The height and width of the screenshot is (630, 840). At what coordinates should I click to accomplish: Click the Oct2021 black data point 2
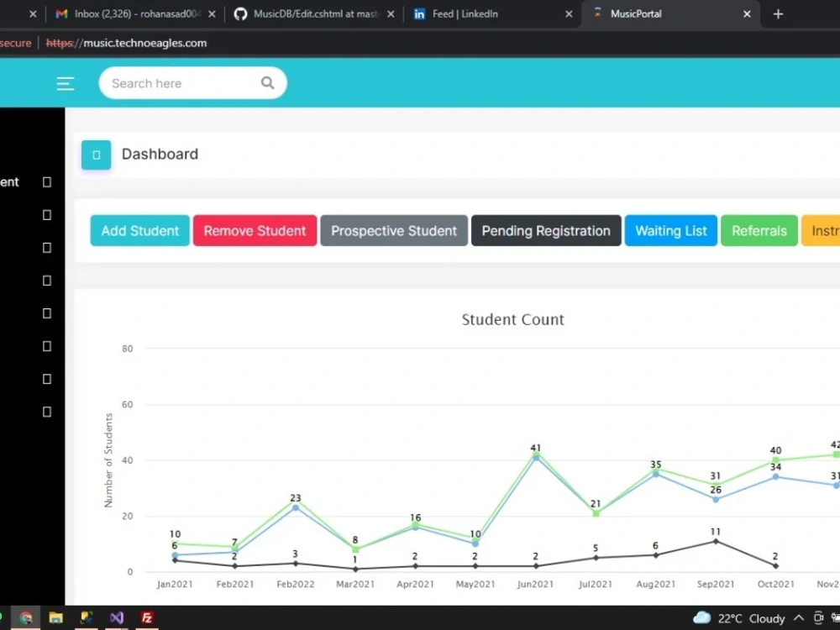775,565
